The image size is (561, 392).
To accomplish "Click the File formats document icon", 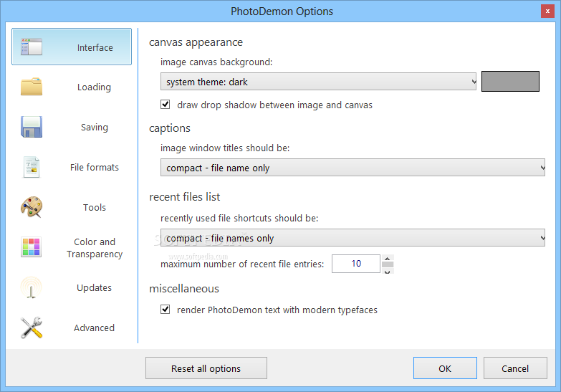I will click(x=32, y=167).
